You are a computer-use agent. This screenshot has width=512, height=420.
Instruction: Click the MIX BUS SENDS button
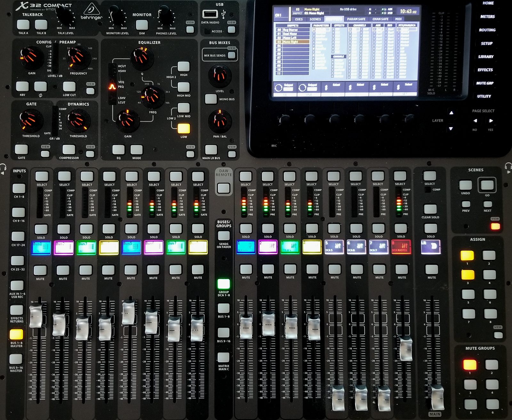click(x=231, y=55)
